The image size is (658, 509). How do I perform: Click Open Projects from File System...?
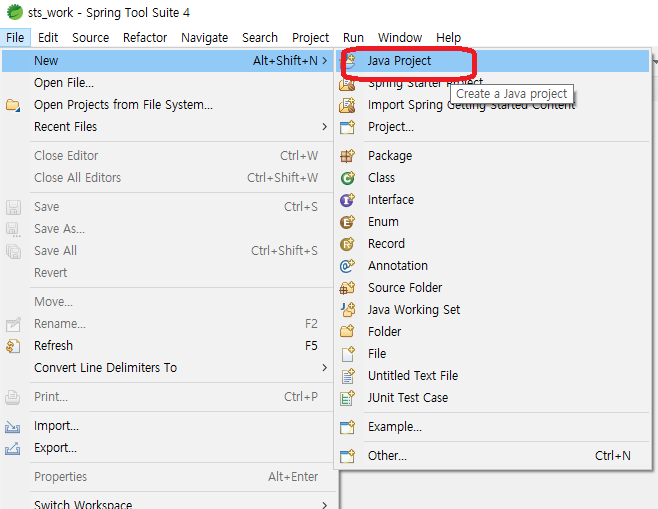pyautogui.click(x=167, y=104)
